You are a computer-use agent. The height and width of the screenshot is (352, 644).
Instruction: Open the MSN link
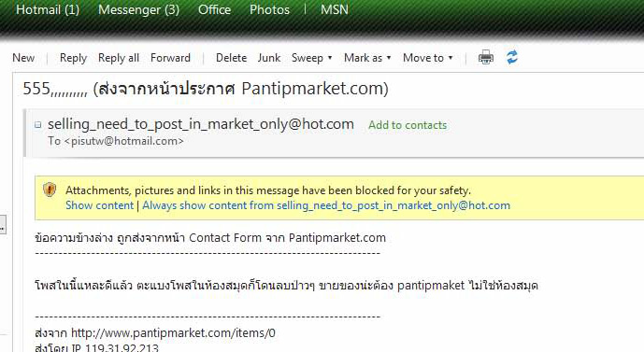(335, 9)
